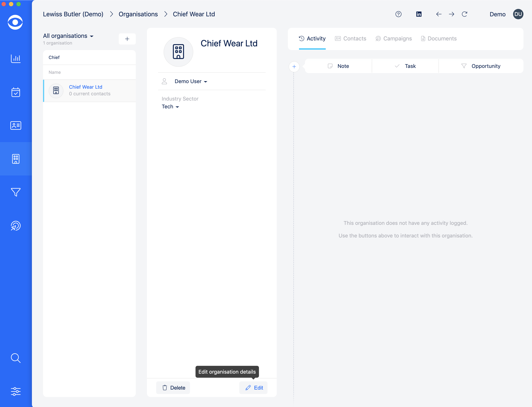This screenshot has width=532, height=407.
Task: Open the help question mark icon
Action: point(398,14)
